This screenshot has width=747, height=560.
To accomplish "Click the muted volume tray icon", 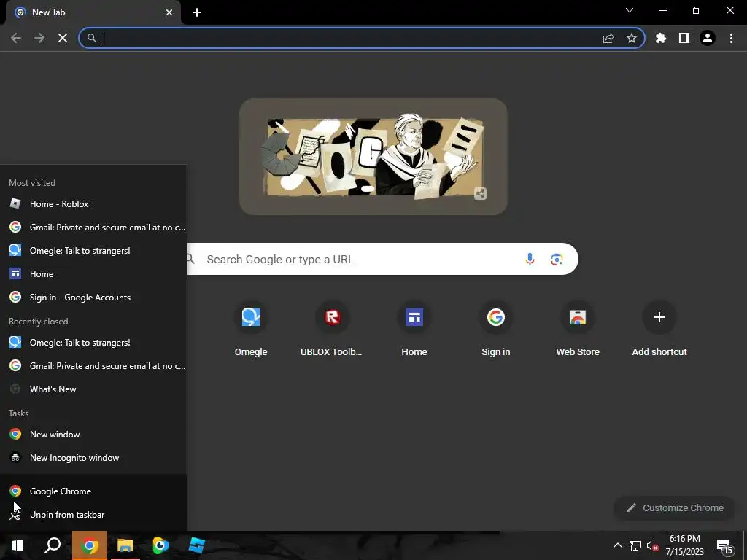I will pyautogui.click(x=653, y=545).
